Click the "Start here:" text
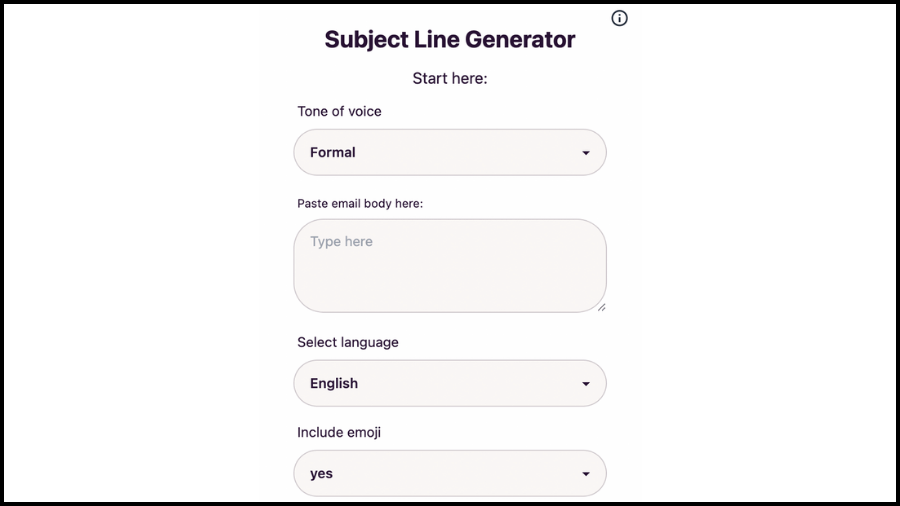Image resolution: width=900 pixels, height=506 pixels. point(450,78)
